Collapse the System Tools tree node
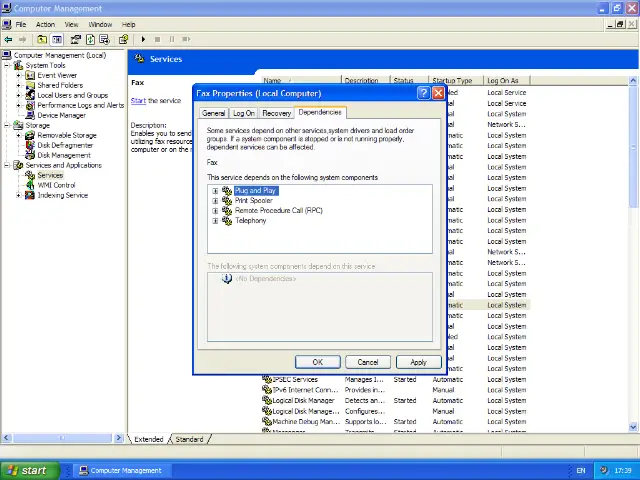The image size is (640, 480). click(7, 65)
